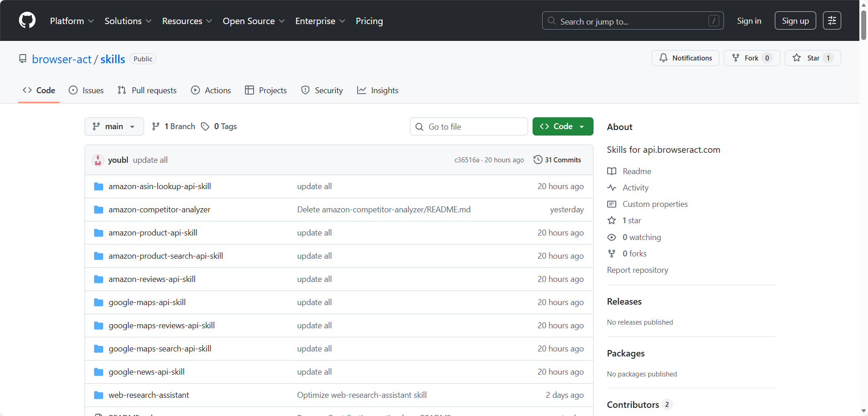Switch to the Pull requests tab
This screenshot has width=868, height=416.
[x=154, y=90]
